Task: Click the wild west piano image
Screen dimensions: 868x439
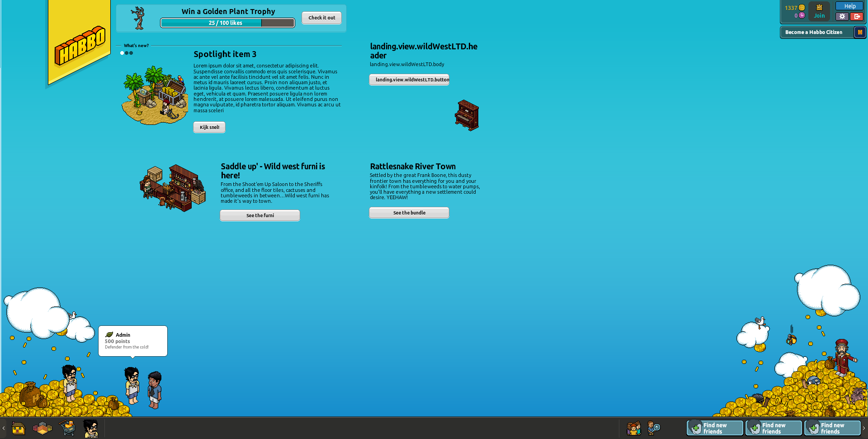Action: (x=467, y=115)
